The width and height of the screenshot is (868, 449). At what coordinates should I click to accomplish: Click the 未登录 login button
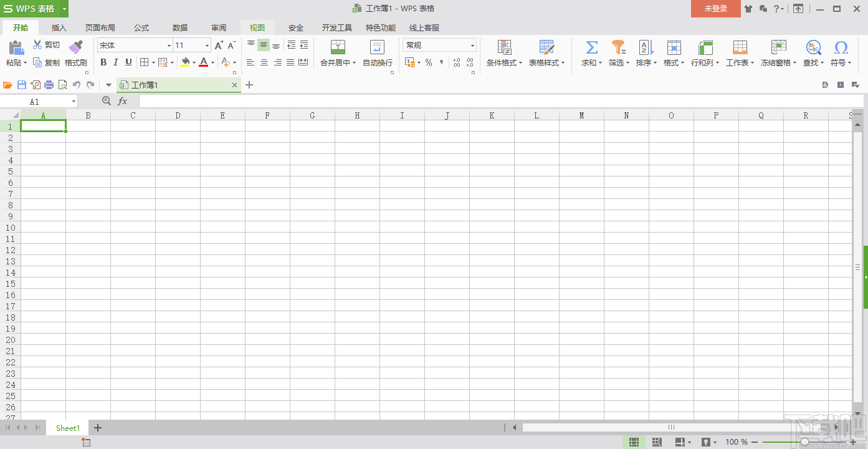click(x=715, y=9)
